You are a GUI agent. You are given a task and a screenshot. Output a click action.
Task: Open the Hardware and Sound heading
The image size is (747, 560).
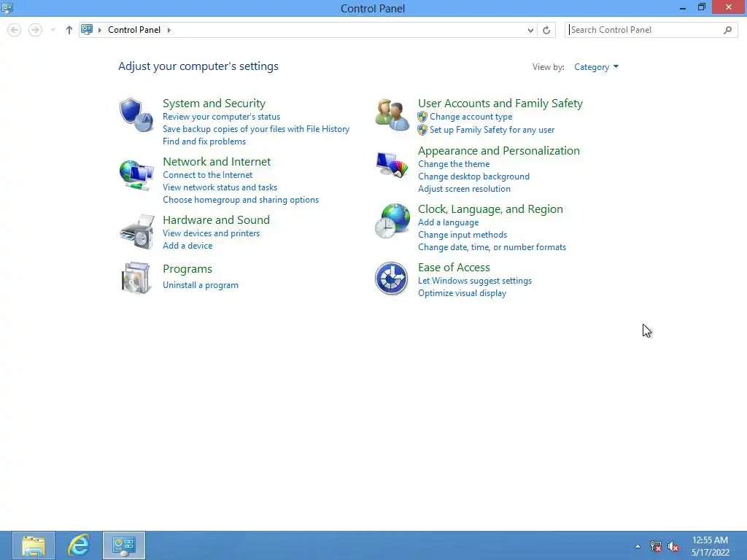(x=216, y=219)
